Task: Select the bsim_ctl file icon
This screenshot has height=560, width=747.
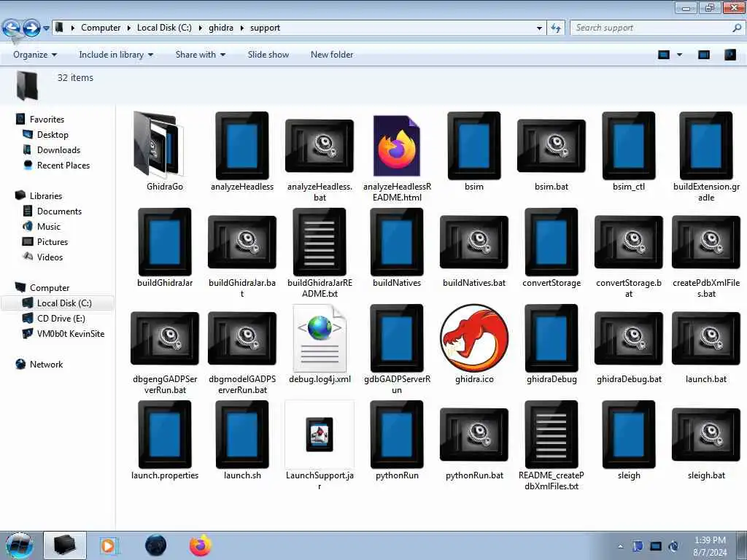Action: click(x=629, y=145)
